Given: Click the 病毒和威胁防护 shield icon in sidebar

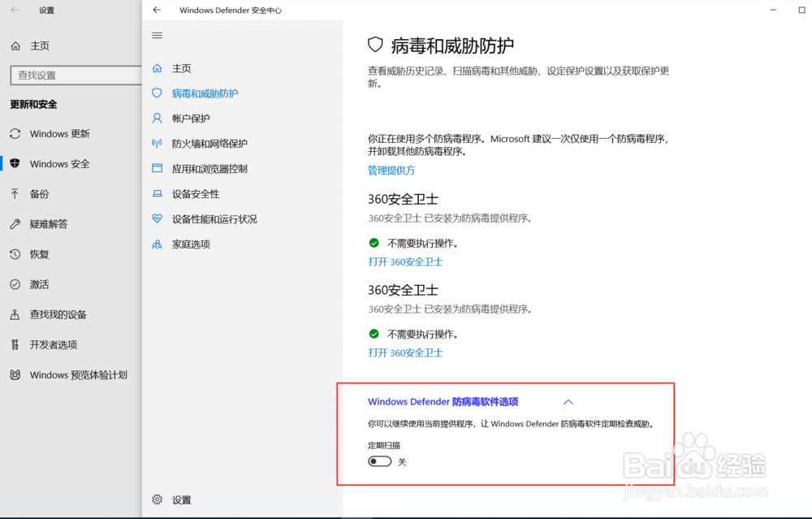Looking at the screenshot, I should [157, 93].
